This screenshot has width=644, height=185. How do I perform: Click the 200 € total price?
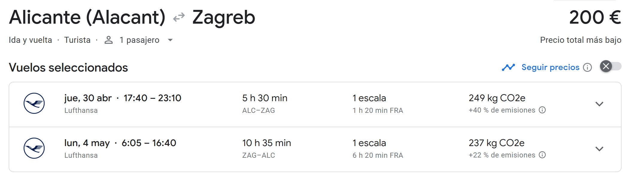coord(595,17)
